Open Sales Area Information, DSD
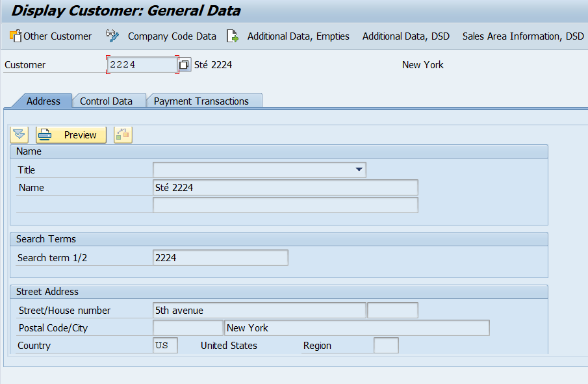Screen dimensions: 588x384 [523, 36]
